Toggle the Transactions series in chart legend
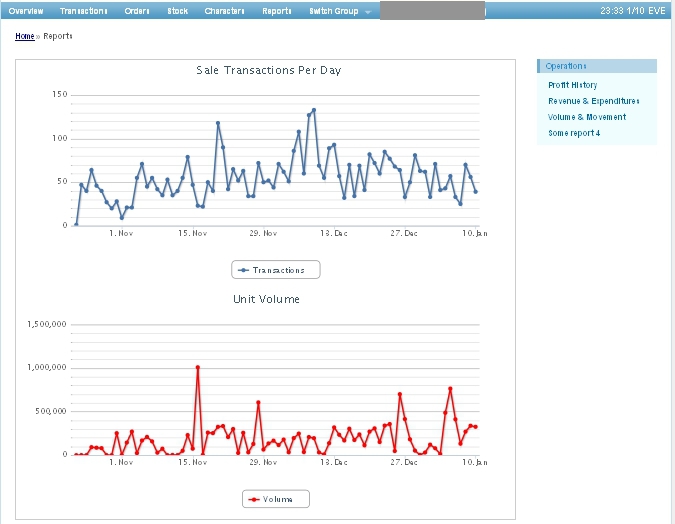This screenshot has height=524, width=675. (275, 270)
